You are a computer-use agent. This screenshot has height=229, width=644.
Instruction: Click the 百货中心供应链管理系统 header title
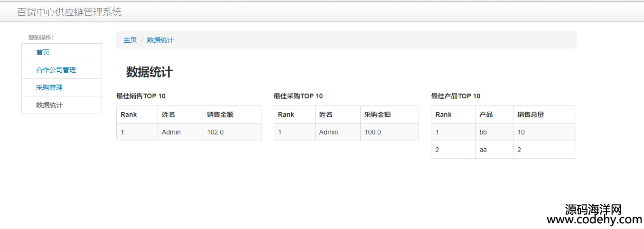click(69, 12)
